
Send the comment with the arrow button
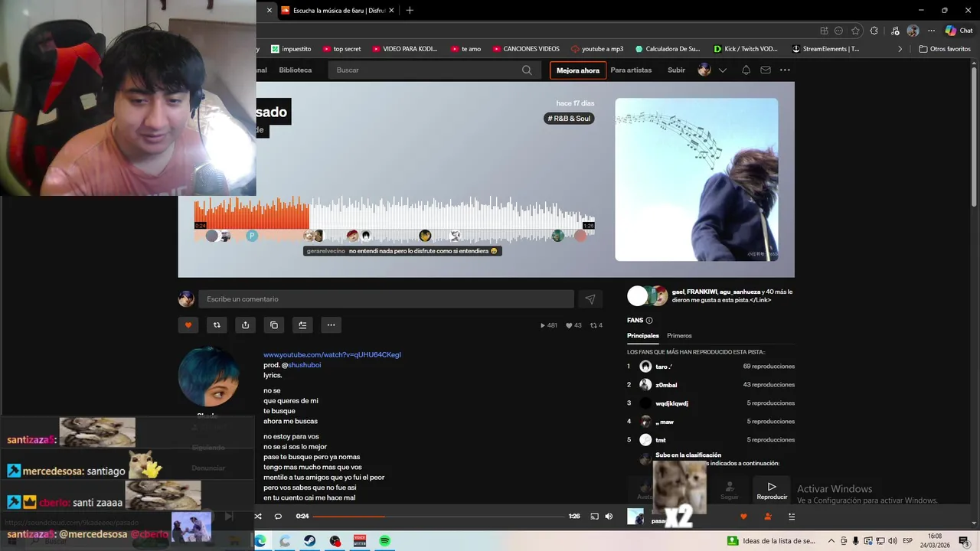pyautogui.click(x=590, y=299)
